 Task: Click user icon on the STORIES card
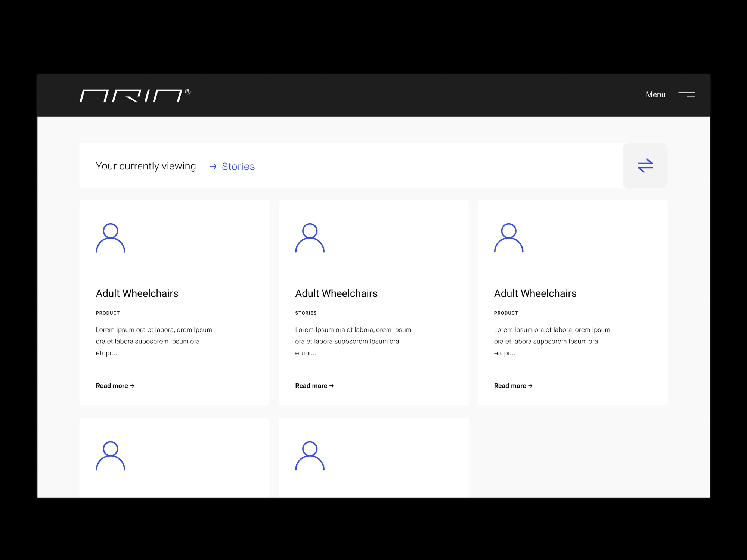tap(310, 238)
